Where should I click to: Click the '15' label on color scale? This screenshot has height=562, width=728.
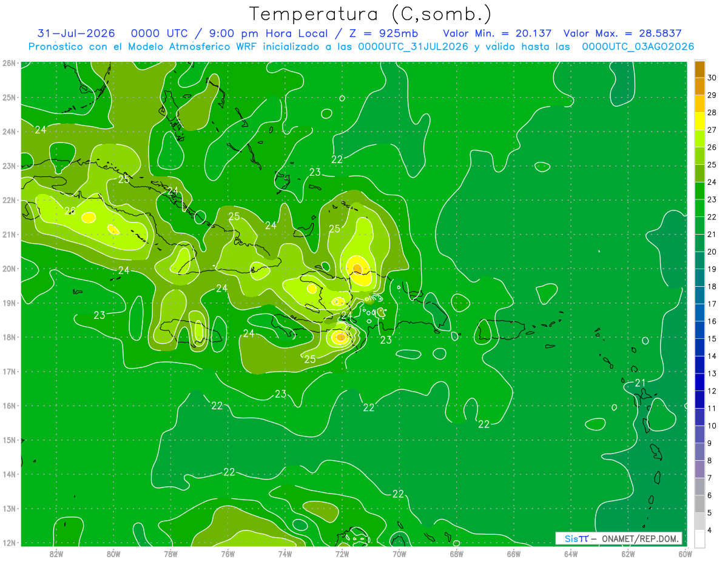[712, 338]
